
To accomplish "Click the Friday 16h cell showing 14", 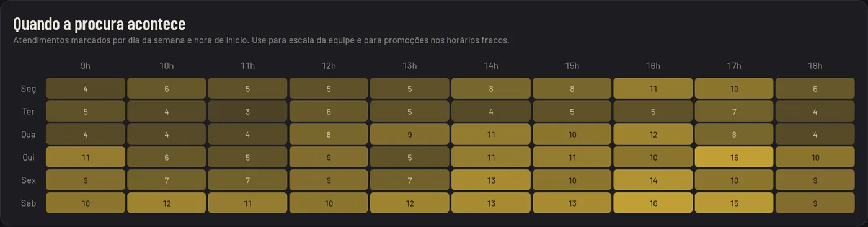I will [653, 180].
